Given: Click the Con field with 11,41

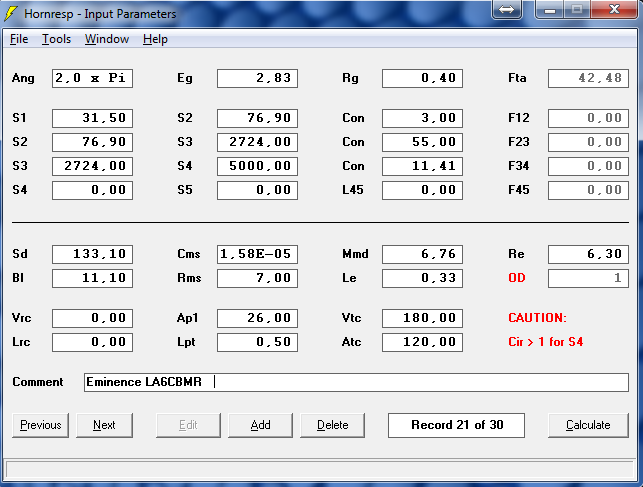Looking at the screenshot, I should 422,166.
